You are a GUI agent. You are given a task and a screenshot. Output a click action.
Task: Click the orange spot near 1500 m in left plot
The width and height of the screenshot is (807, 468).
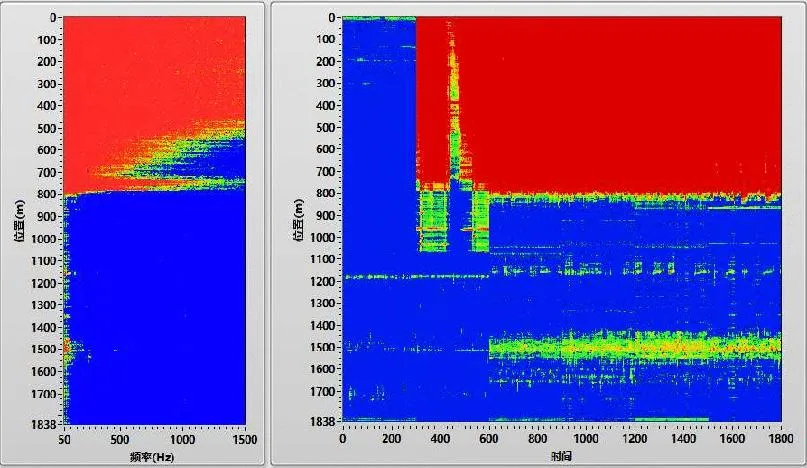(67, 346)
